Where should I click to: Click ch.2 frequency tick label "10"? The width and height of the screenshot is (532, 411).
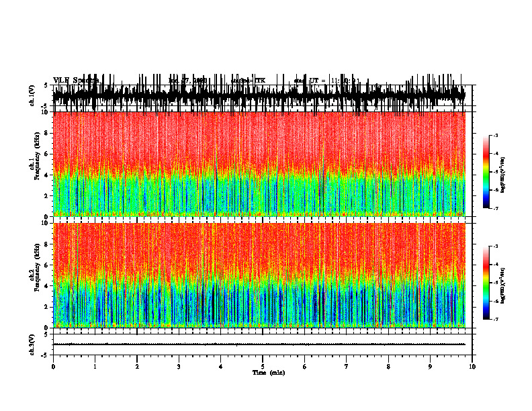click(x=45, y=223)
